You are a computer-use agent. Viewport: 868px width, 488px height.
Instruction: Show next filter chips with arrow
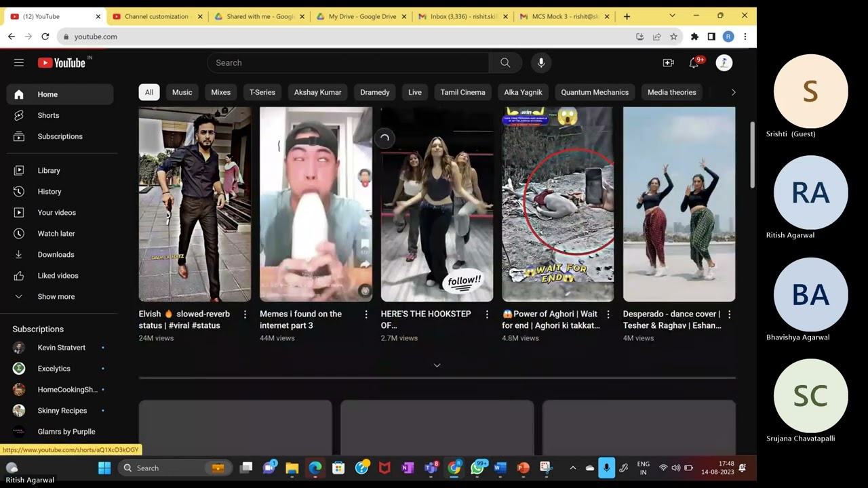(x=733, y=92)
